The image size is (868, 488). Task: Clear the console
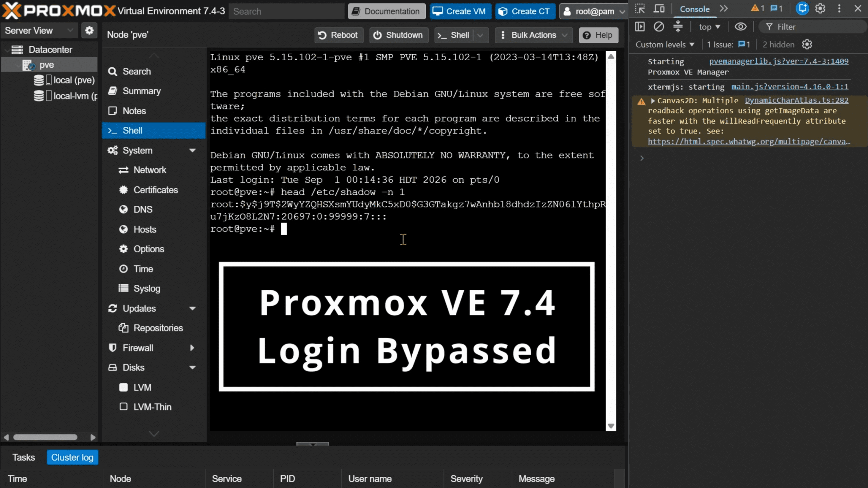click(658, 27)
